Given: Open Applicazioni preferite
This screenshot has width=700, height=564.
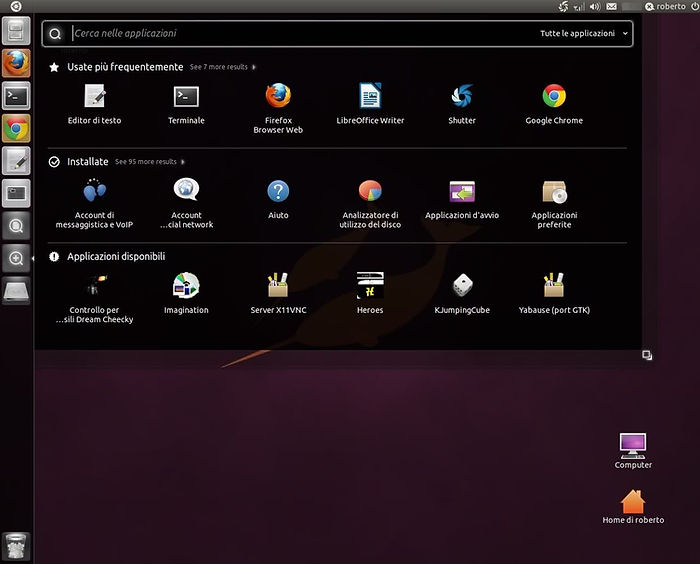Looking at the screenshot, I should pos(554,203).
